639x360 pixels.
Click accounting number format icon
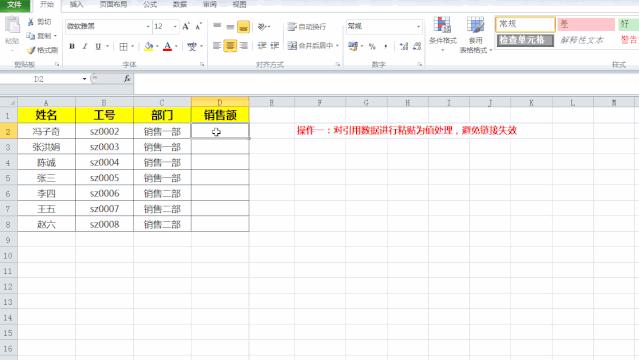coord(353,46)
